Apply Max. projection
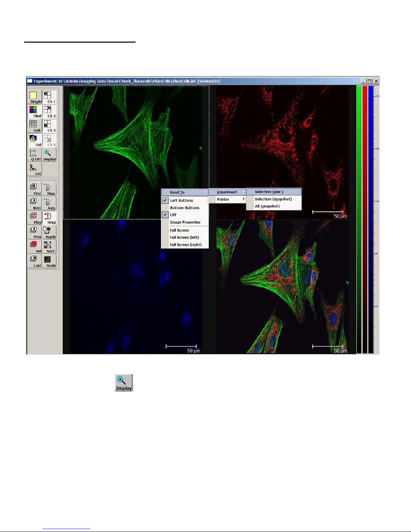 (x=49, y=189)
